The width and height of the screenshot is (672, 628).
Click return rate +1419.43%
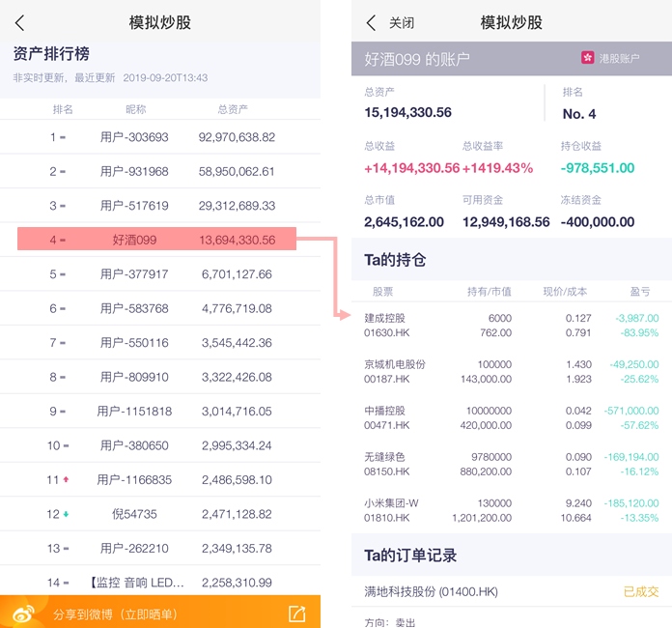[497, 168]
